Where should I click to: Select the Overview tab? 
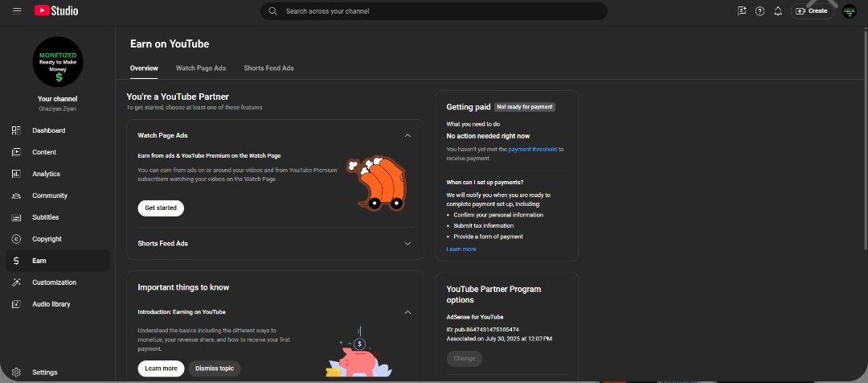click(x=144, y=68)
